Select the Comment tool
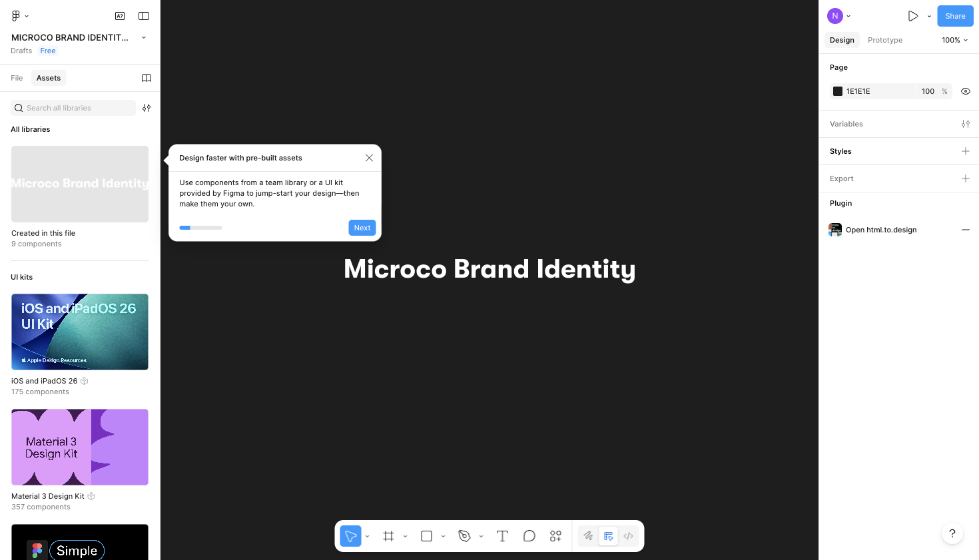 coord(529,536)
